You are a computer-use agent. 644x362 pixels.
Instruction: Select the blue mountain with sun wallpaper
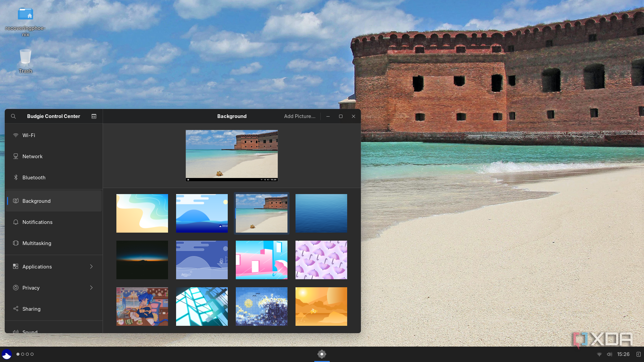[202, 213]
